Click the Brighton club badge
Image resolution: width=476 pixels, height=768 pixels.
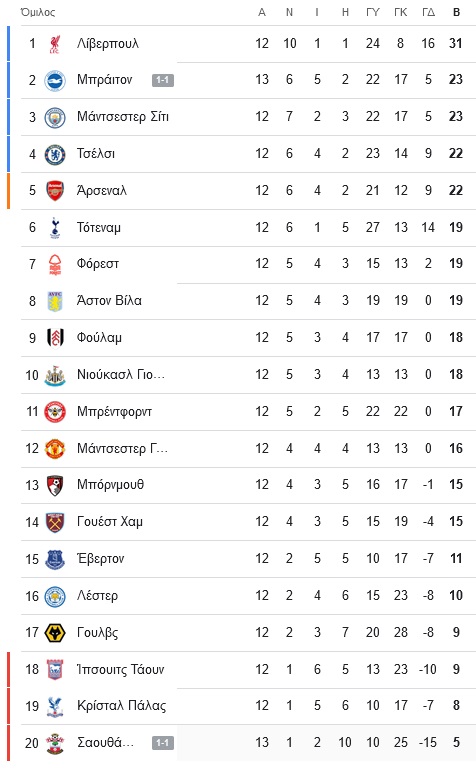coord(55,80)
